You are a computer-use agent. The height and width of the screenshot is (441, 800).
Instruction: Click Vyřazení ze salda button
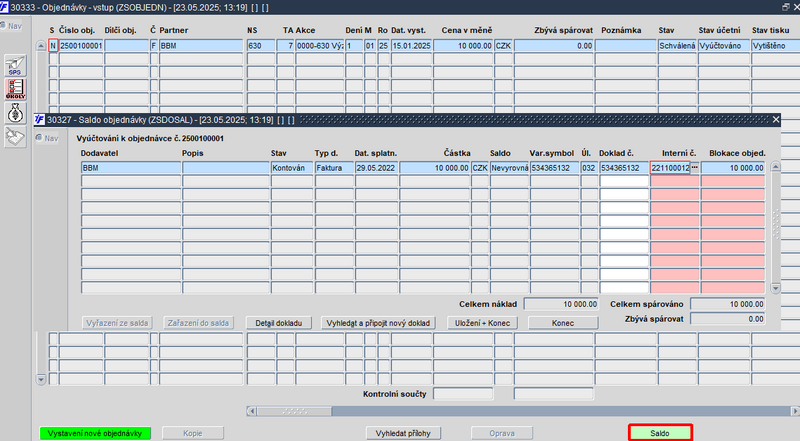[x=117, y=323]
